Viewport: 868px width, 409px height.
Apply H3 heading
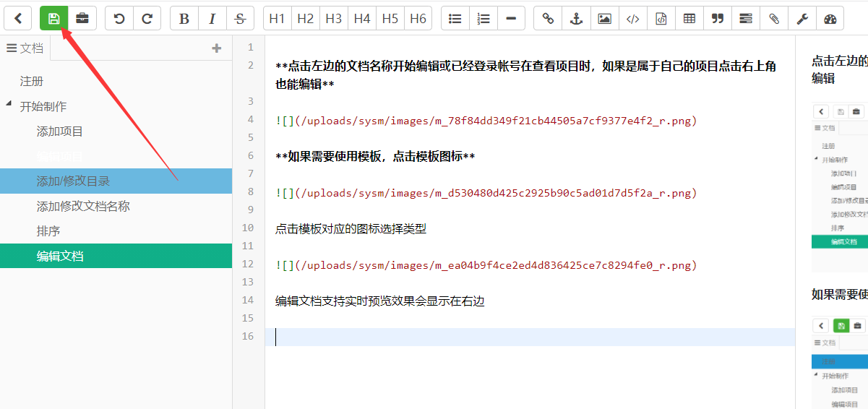pos(333,19)
